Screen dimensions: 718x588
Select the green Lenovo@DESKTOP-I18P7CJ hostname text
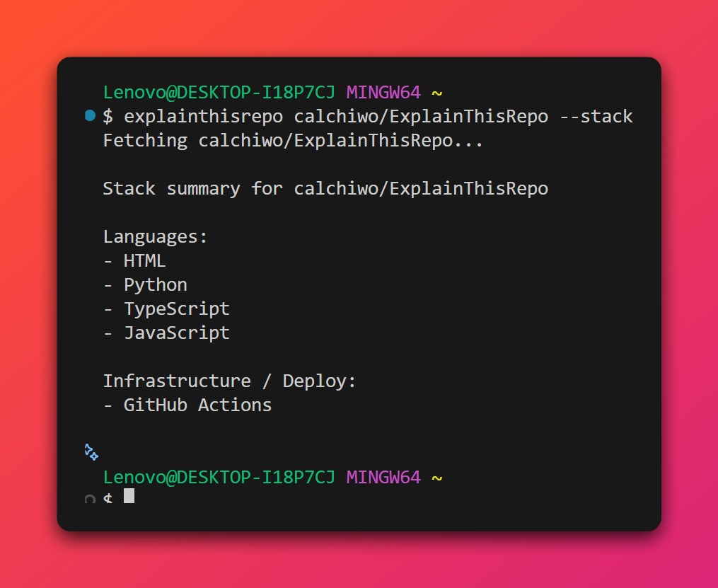[x=219, y=92]
